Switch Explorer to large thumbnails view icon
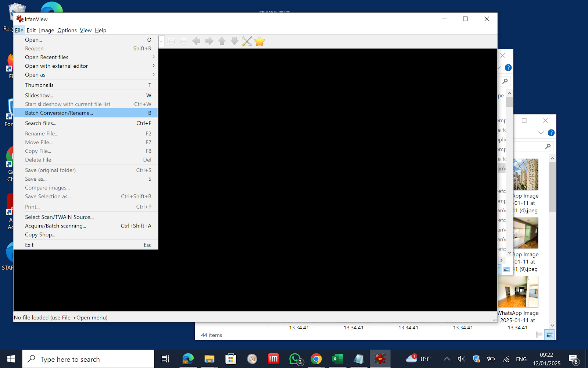The height and width of the screenshot is (368, 588). pos(550,335)
